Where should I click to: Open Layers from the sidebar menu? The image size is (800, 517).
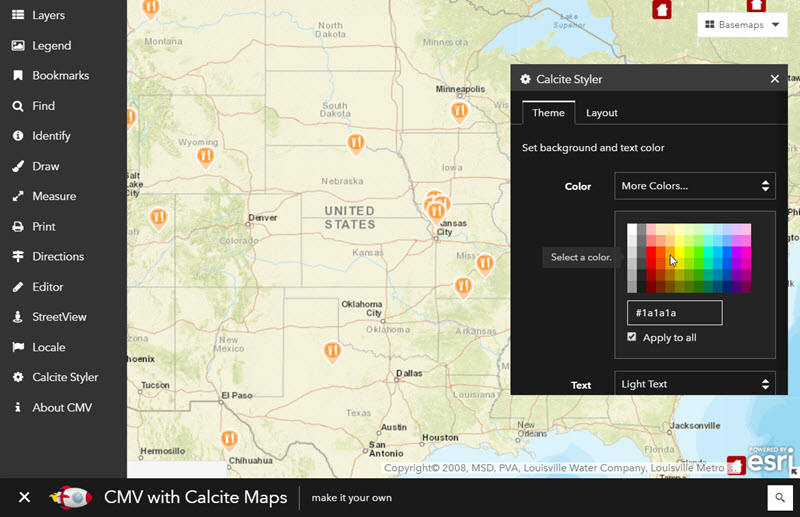coord(48,15)
